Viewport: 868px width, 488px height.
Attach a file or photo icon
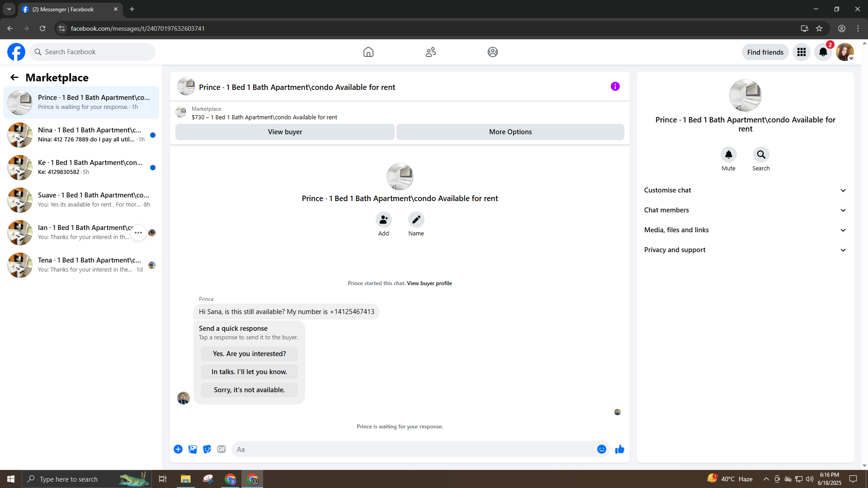click(193, 449)
